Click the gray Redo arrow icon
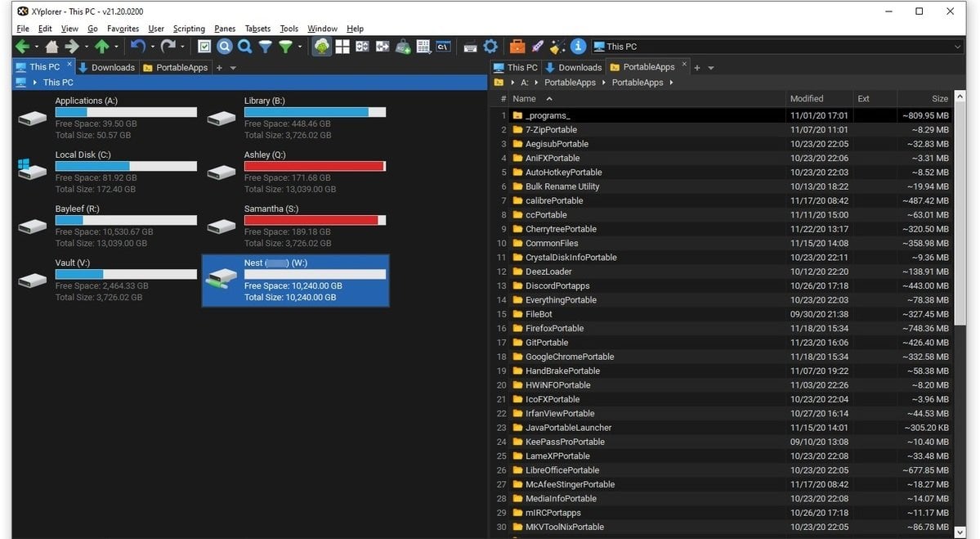980x539 pixels. pos(168,47)
